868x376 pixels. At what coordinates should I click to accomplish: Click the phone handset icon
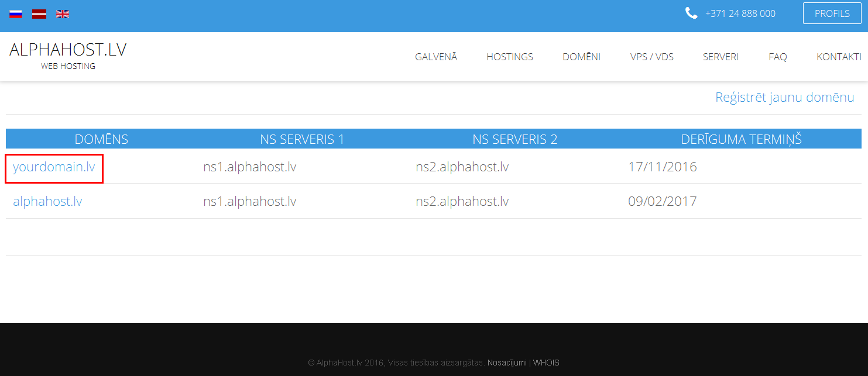[691, 13]
